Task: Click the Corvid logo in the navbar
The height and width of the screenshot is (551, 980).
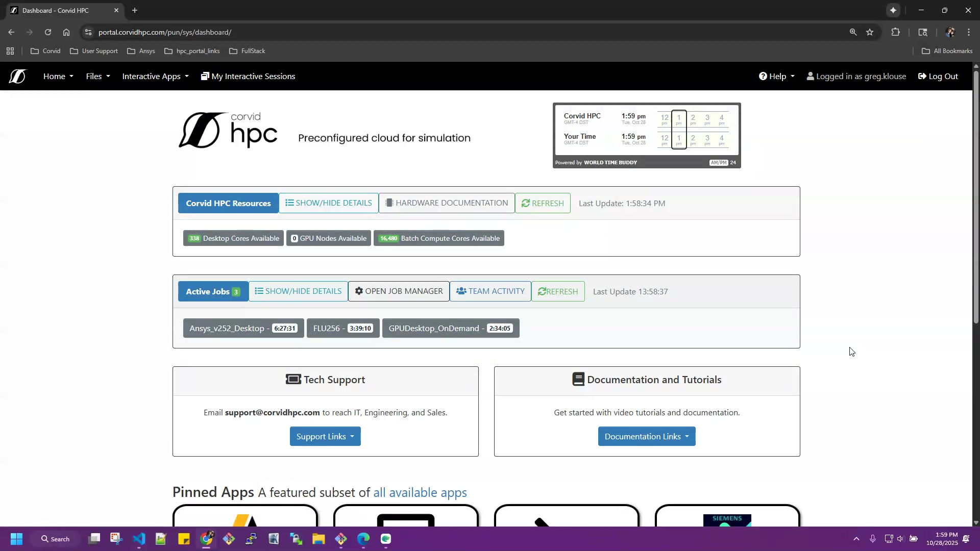Action: [x=17, y=77]
